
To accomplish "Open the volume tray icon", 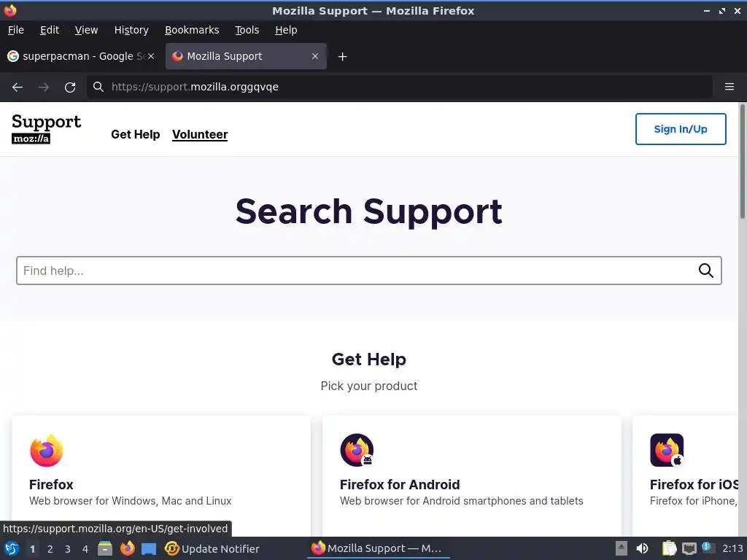I will [642, 548].
